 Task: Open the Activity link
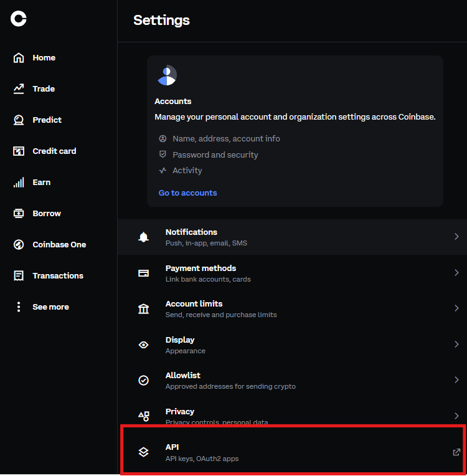187,170
